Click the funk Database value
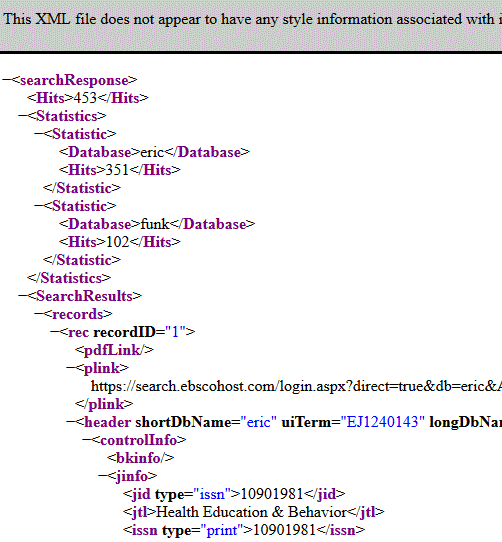 pyautogui.click(x=155, y=224)
